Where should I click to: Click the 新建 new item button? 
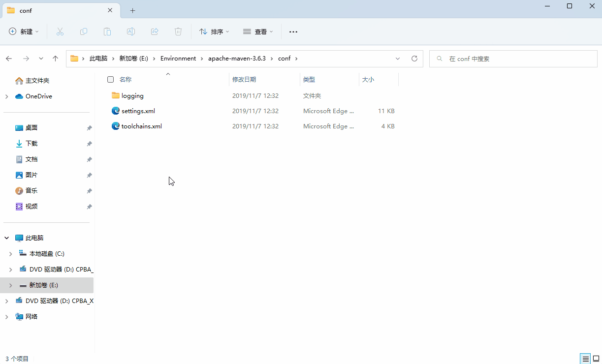[24, 31]
